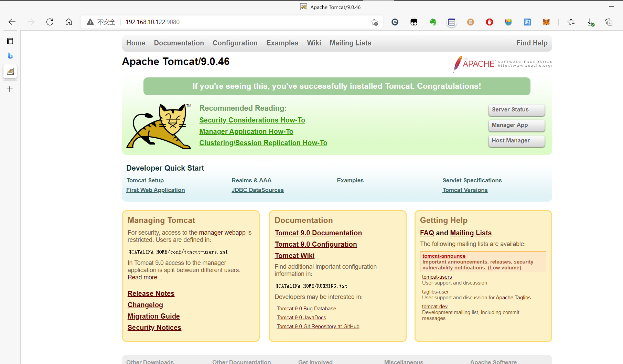Open the Tomcat Setup link
This screenshot has width=623, height=364.
145,180
